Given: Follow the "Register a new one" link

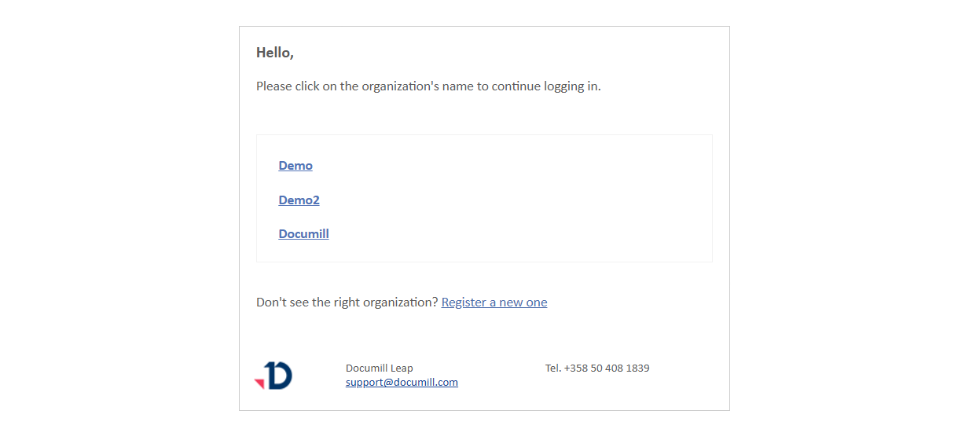Looking at the screenshot, I should tap(494, 302).
